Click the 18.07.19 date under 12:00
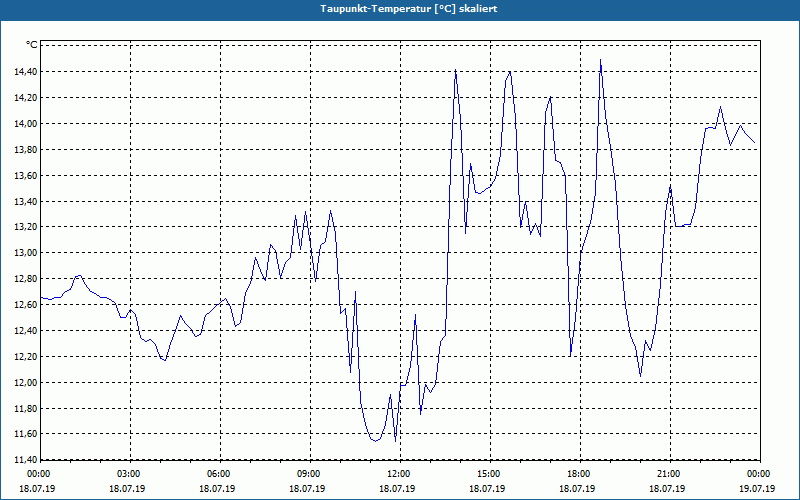 (397, 488)
